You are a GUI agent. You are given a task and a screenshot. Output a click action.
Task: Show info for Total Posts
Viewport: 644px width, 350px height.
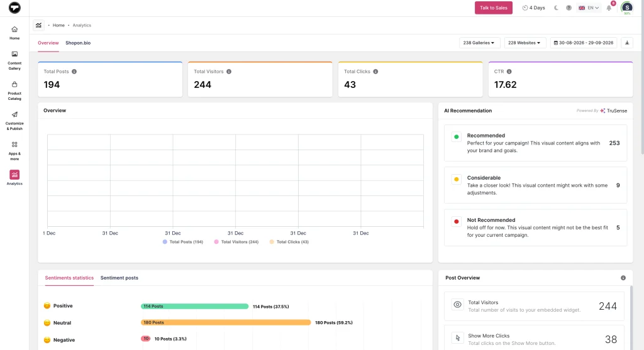pos(74,72)
